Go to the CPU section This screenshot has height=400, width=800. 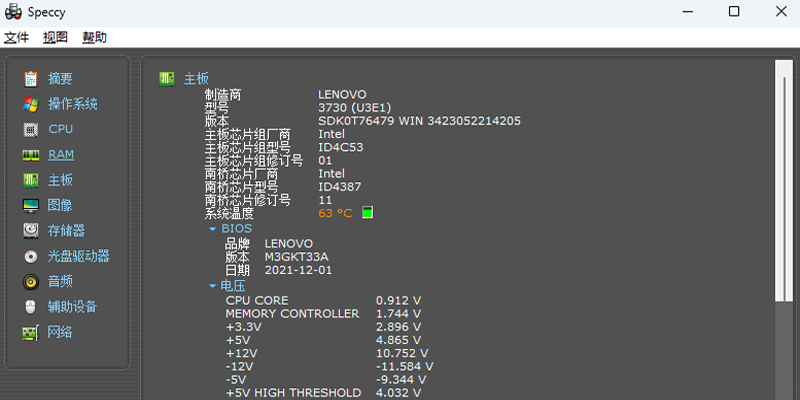pyautogui.click(x=61, y=129)
